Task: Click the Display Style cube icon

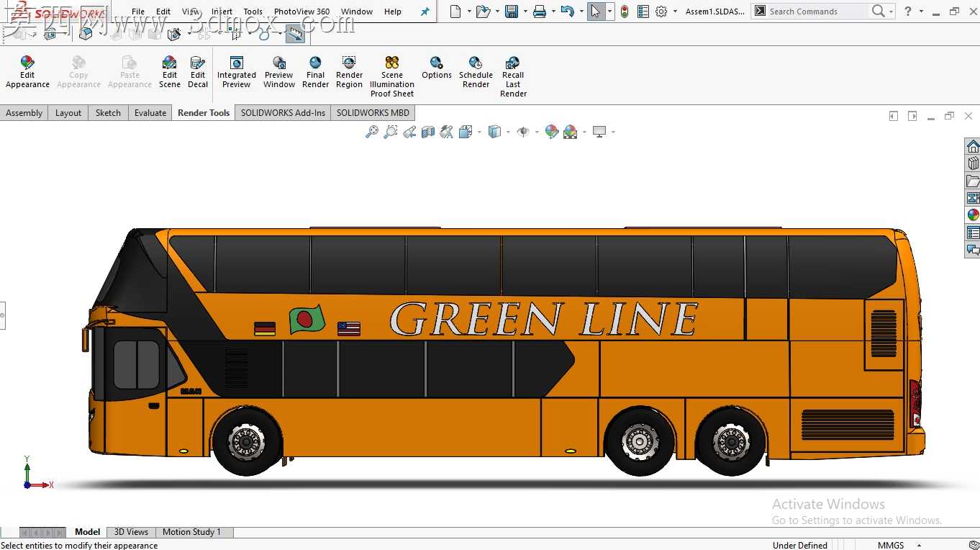Action: pyautogui.click(x=494, y=132)
